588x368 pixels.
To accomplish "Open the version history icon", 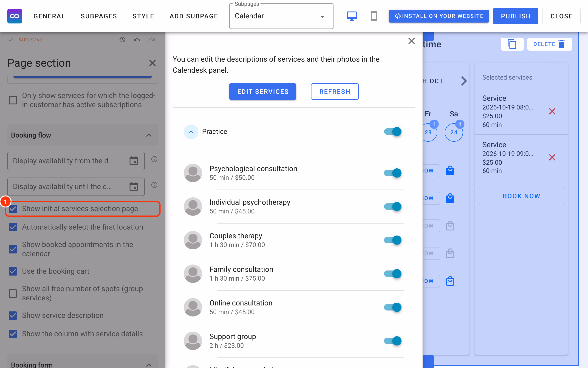I will tap(122, 39).
